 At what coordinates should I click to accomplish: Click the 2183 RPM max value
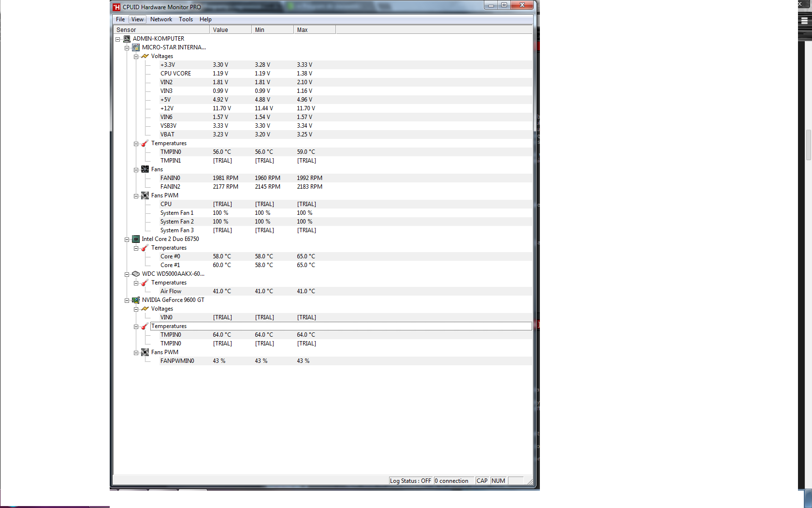[309, 187]
